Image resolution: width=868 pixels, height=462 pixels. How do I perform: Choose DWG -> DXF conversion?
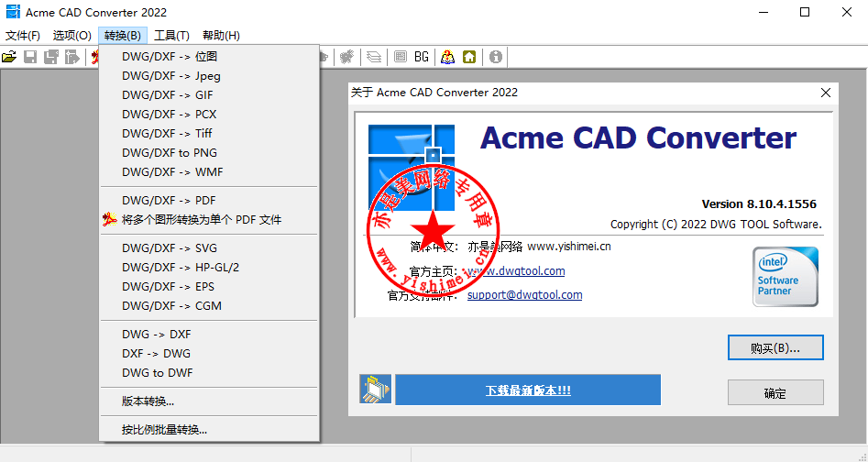(209, 335)
